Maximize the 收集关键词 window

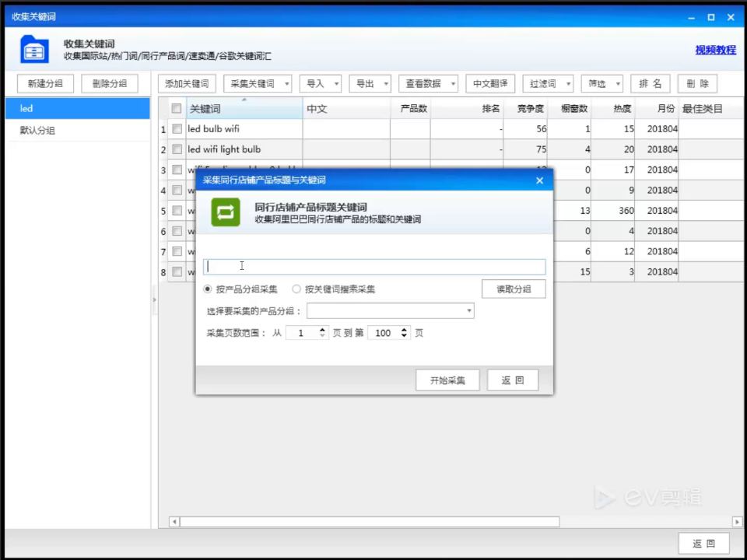710,17
